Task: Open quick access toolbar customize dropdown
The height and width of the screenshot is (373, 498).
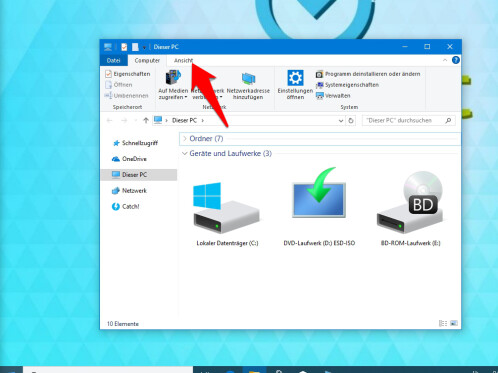Action: [x=144, y=48]
